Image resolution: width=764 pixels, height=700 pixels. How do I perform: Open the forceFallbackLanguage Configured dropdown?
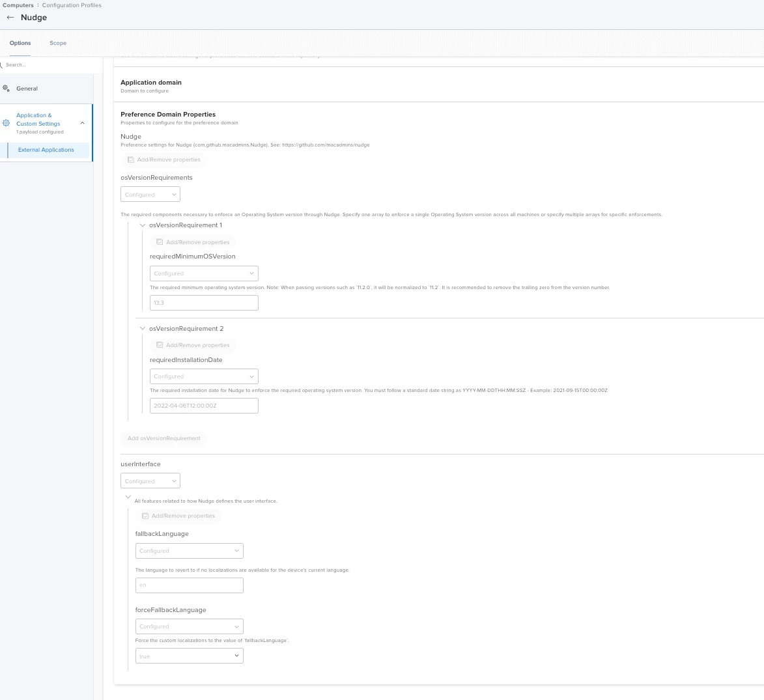pos(189,626)
